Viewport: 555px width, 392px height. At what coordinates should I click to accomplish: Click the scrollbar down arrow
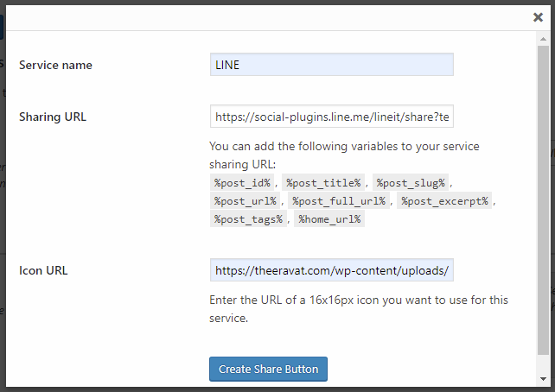point(543,378)
